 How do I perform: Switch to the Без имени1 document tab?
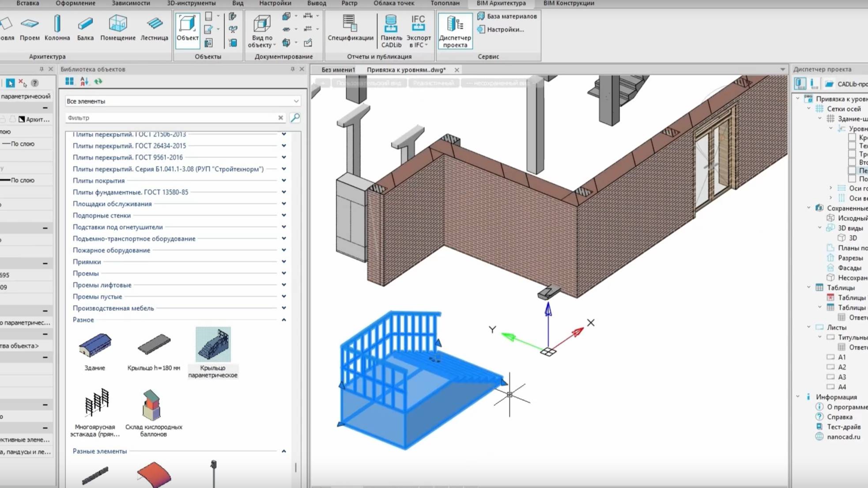pos(338,70)
